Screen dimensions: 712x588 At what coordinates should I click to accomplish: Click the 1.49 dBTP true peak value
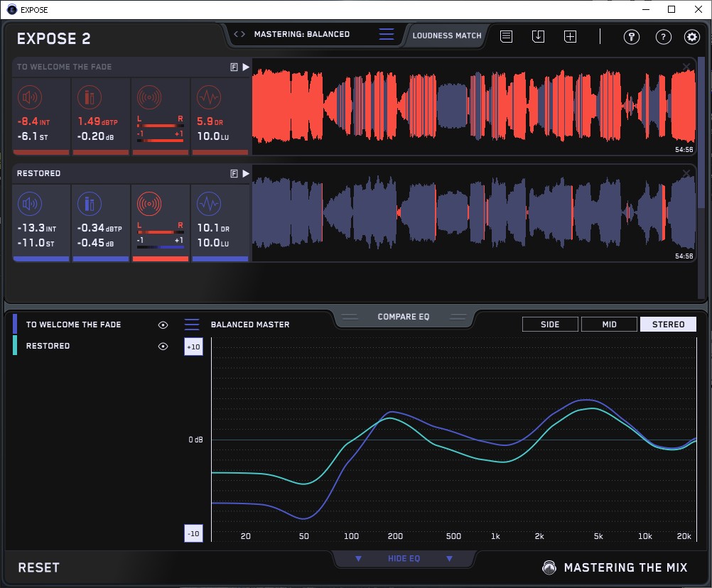(x=97, y=121)
